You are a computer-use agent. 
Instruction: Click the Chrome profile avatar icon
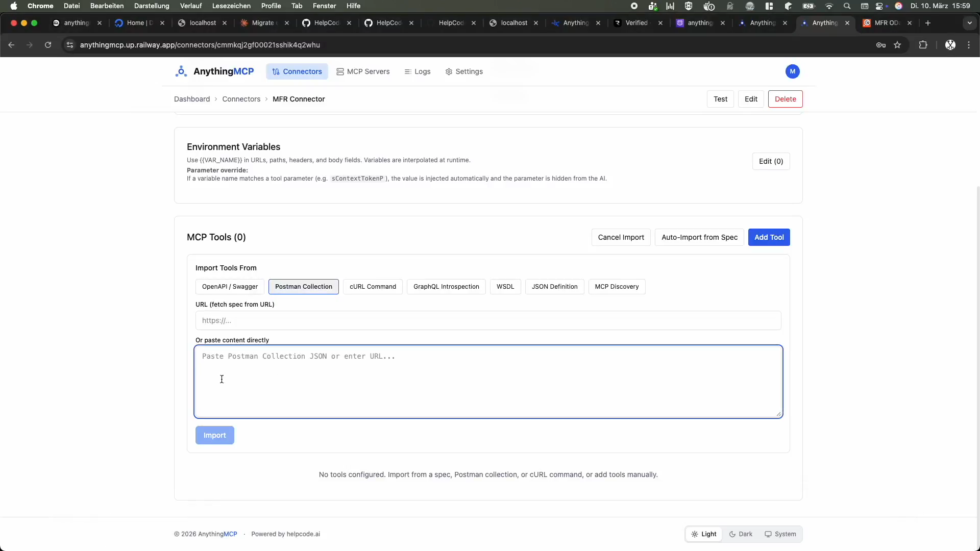[x=950, y=45]
